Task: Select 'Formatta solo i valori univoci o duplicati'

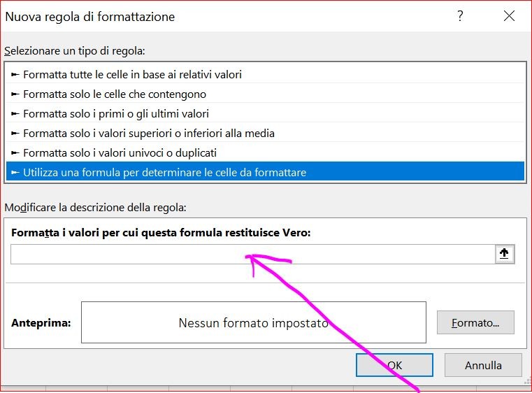Action: 266,152
